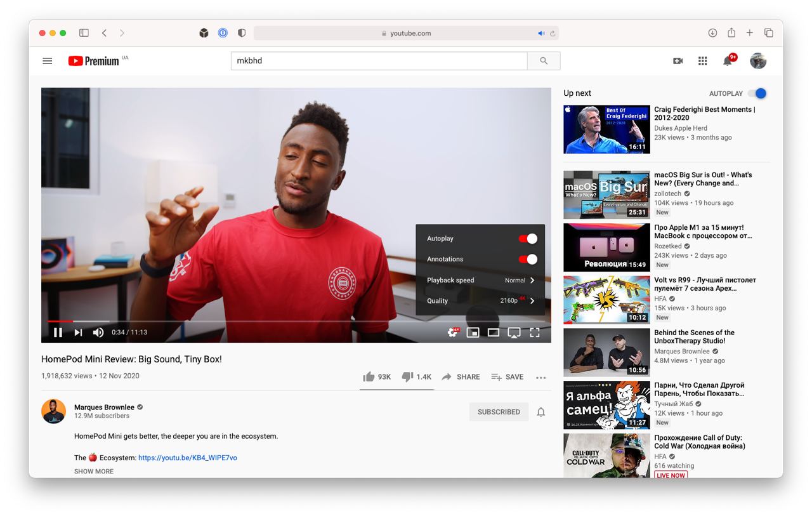The image size is (812, 516).
Task: Open Про Apple M1 за 15 минут title
Action: 703,232
